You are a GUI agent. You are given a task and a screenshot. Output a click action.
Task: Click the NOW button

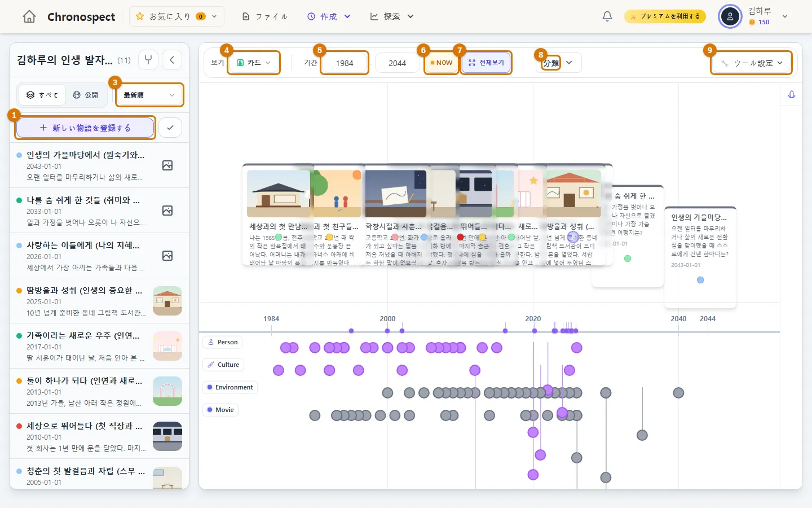[x=442, y=63]
